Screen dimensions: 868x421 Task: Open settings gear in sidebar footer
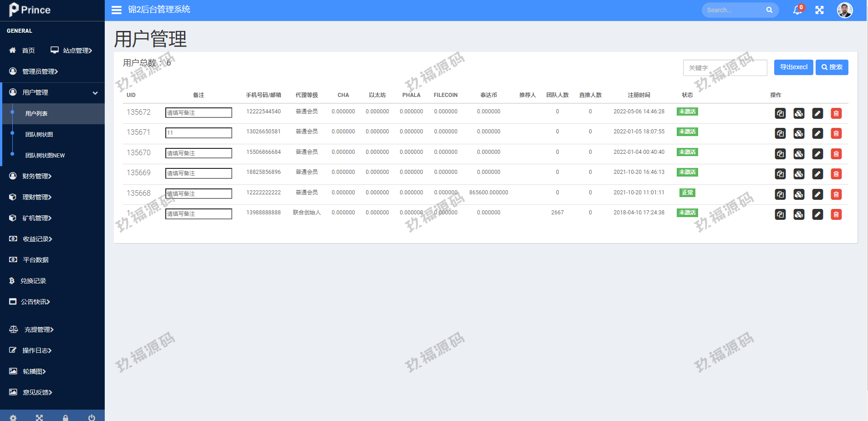[13, 417]
